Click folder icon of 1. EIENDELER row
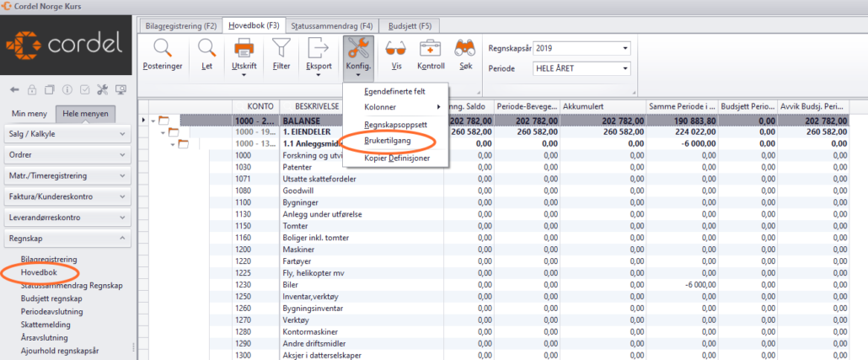 click(174, 132)
